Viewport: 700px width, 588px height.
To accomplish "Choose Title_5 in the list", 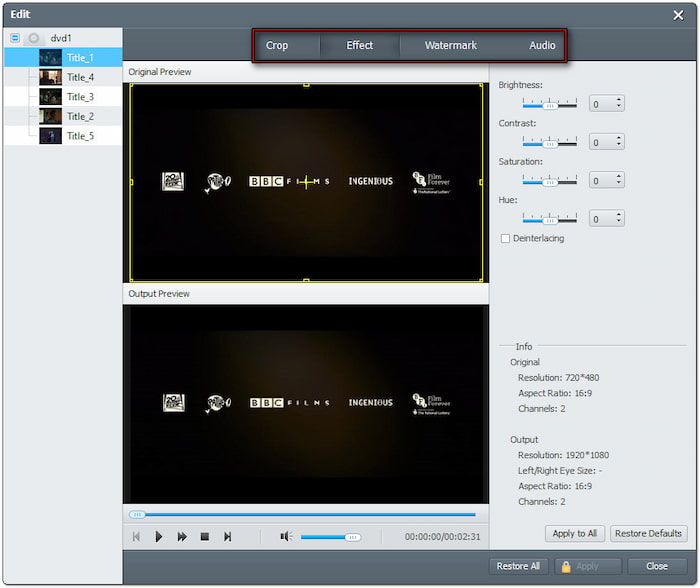I will point(80,136).
